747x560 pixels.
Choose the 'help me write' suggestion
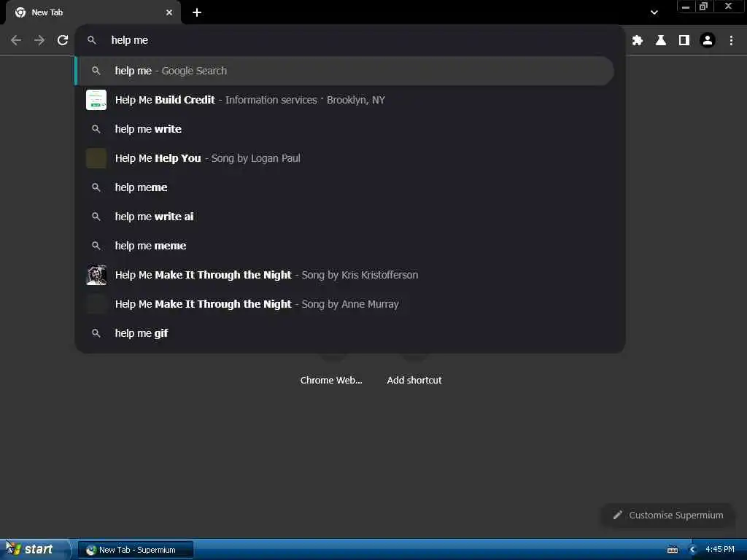[x=345, y=129]
